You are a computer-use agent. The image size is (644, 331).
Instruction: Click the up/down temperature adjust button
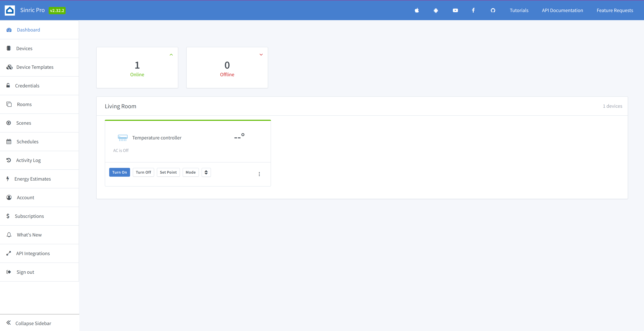(x=206, y=172)
